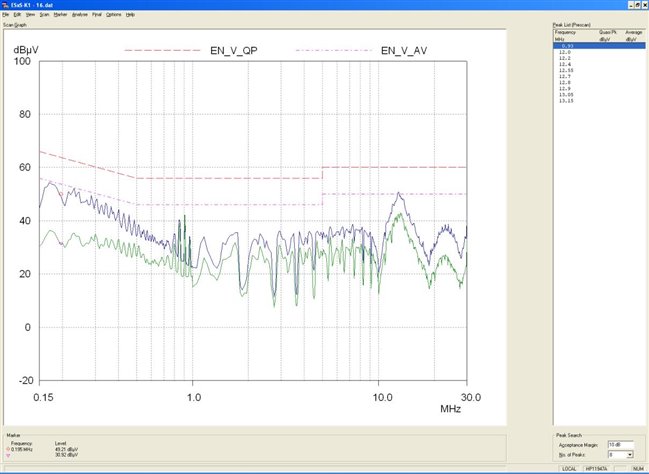Open the Edit menu

(x=18, y=15)
